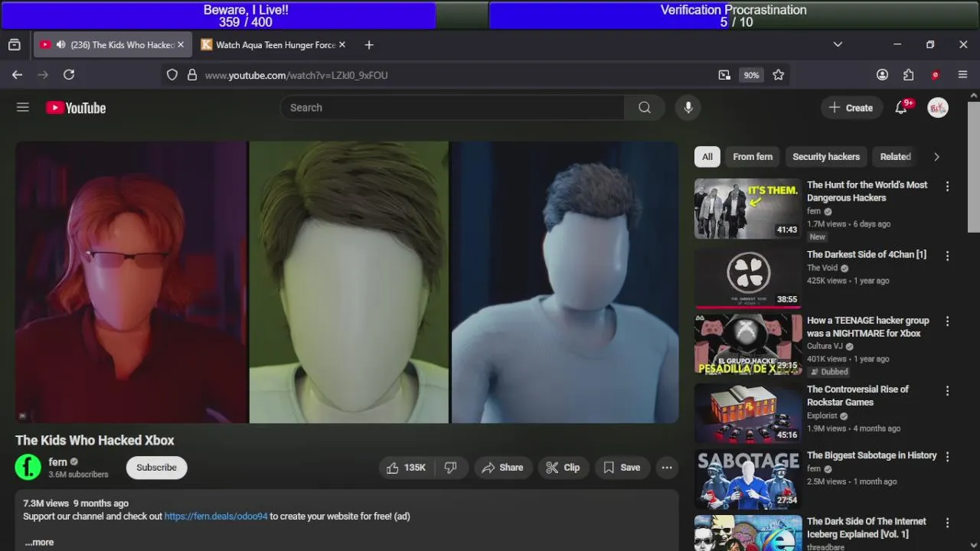
Task: Go back with the browser back arrow
Action: [17, 75]
